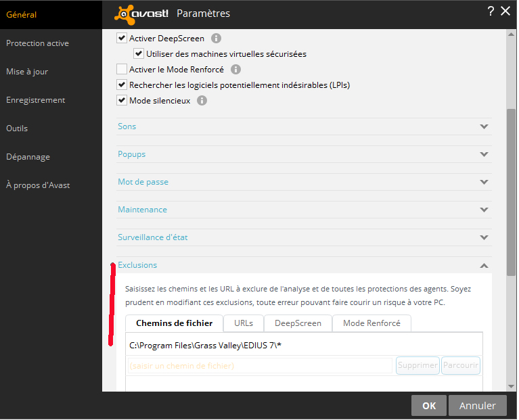Viewport: 519px width, 420px height.
Task: Click the Popups section title
Action: 132,154
